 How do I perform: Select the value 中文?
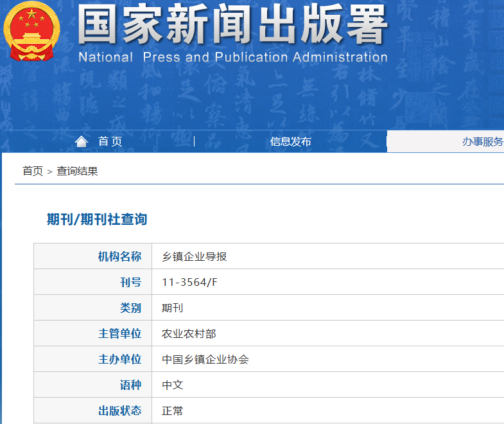[x=172, y=385]
